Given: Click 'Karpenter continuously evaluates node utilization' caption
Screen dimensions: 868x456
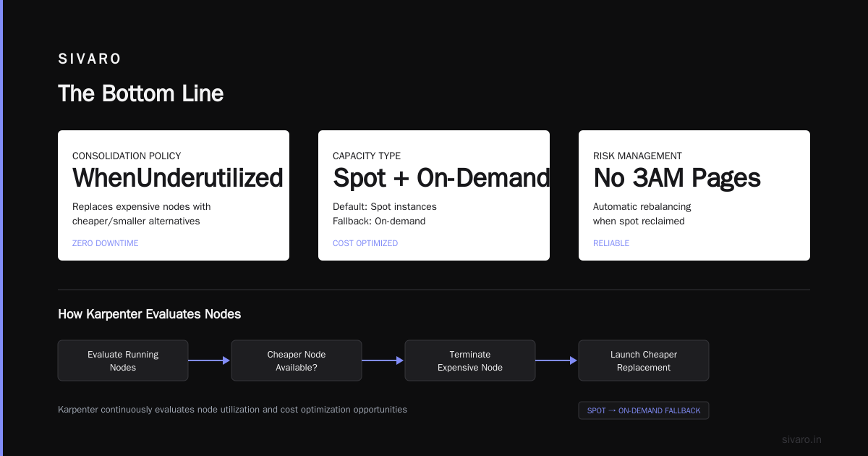Looking at the screenshot, I should click(232, 410).
